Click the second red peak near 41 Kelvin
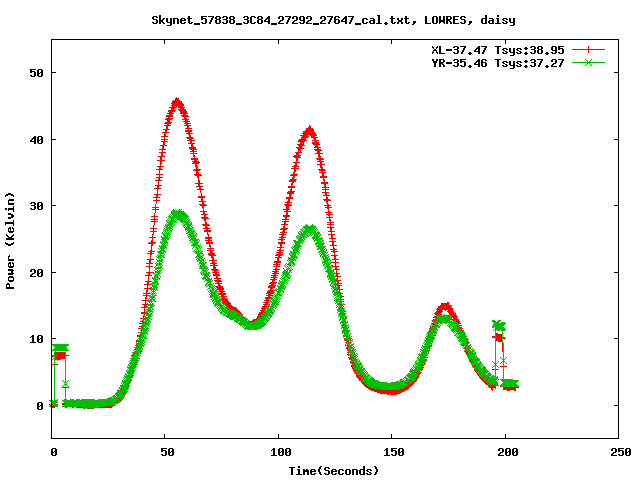The image size is (640, 480). point(310,131)
